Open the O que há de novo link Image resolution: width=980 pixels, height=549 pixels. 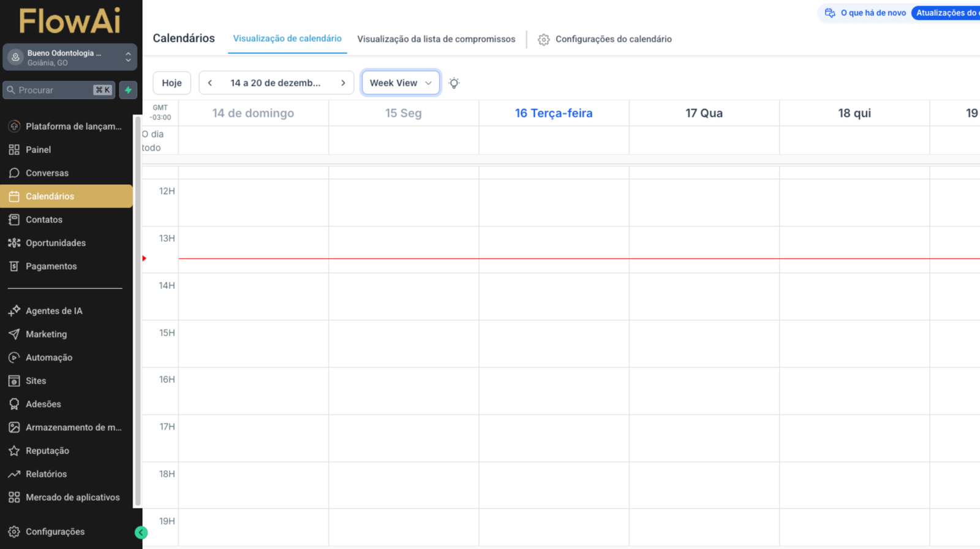865,13
